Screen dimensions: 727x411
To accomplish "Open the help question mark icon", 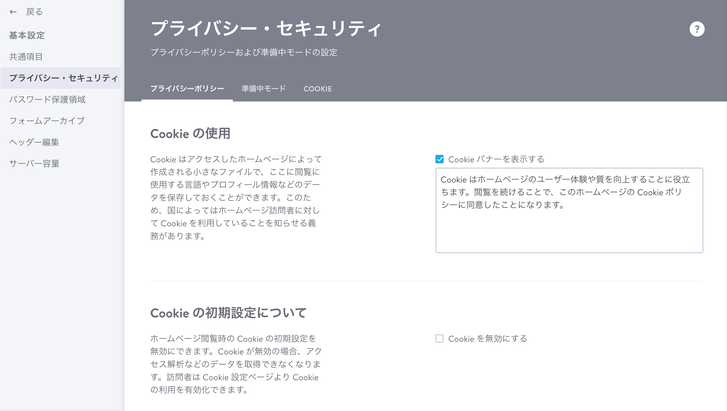I will pos(696,29).
